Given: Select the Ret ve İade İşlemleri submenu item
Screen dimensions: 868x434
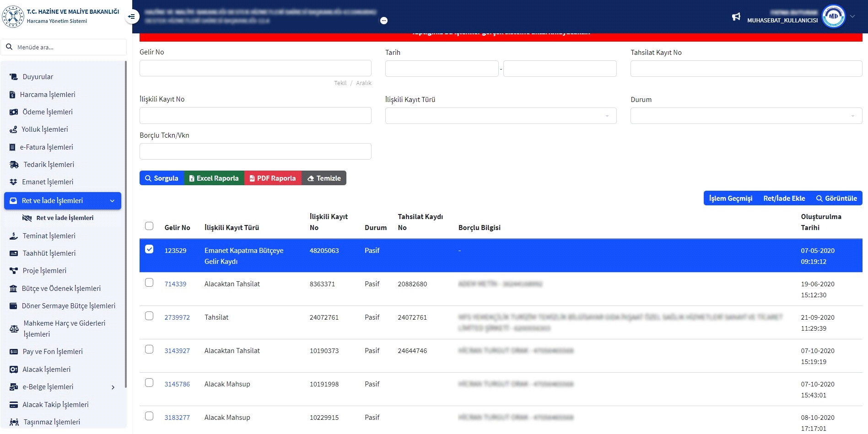Looking at the screenshot, I should pyautogui.click(x=65, y=218).
